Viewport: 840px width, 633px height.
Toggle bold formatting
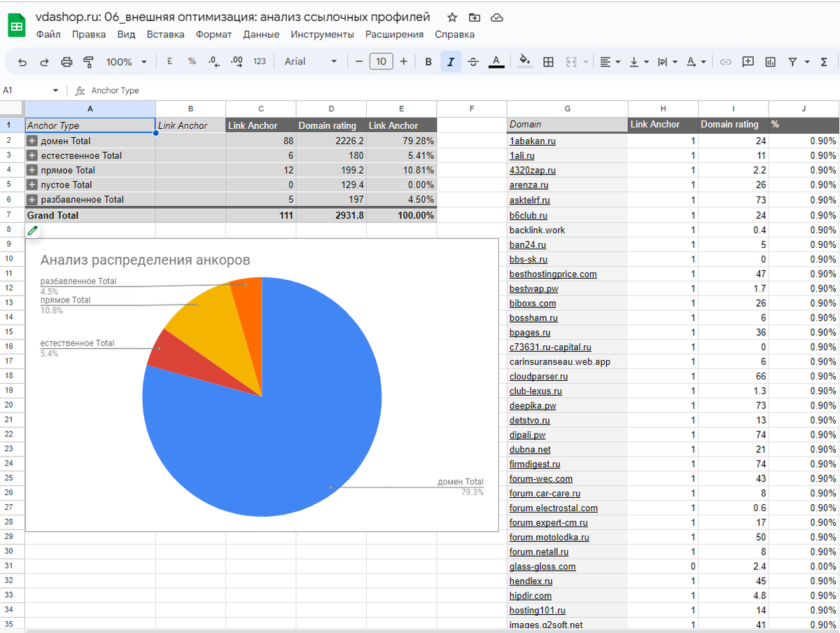(428, 62)
